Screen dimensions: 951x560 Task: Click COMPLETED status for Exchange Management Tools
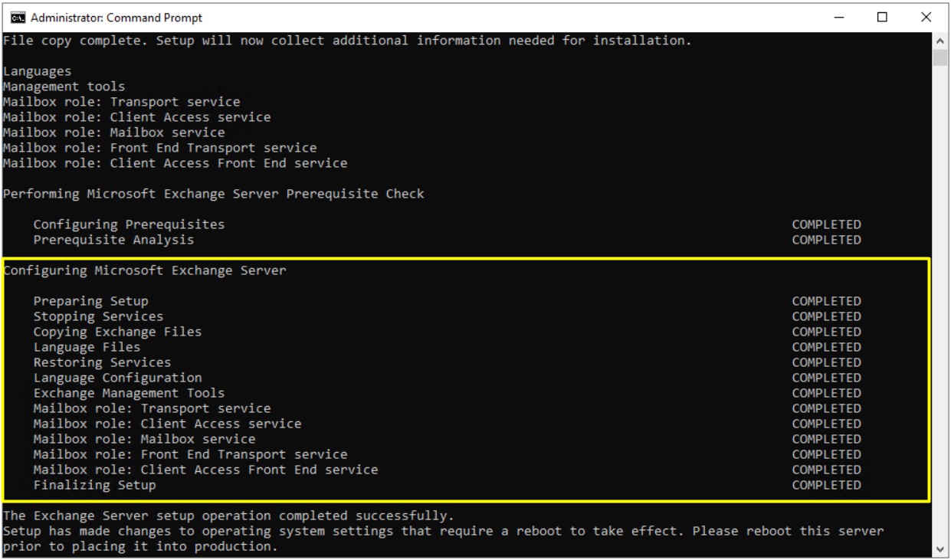coord(827,393)
